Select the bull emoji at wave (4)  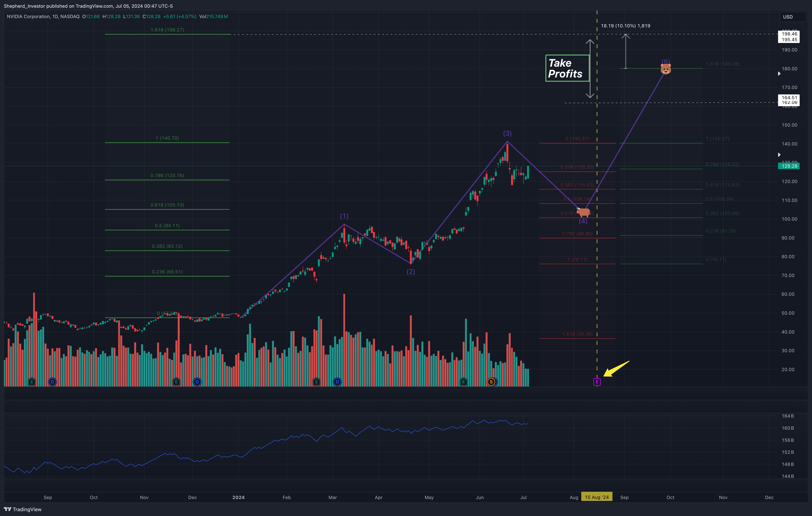583,212
